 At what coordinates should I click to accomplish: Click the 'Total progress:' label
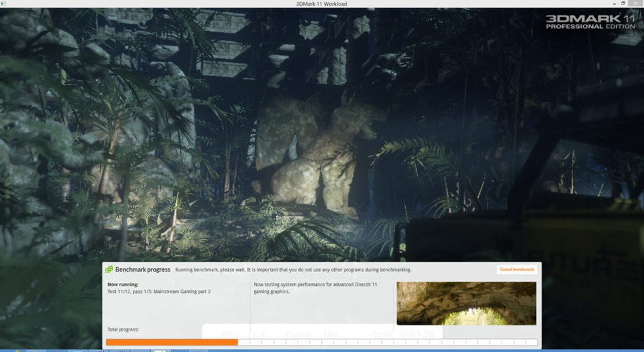pos(123,329)
